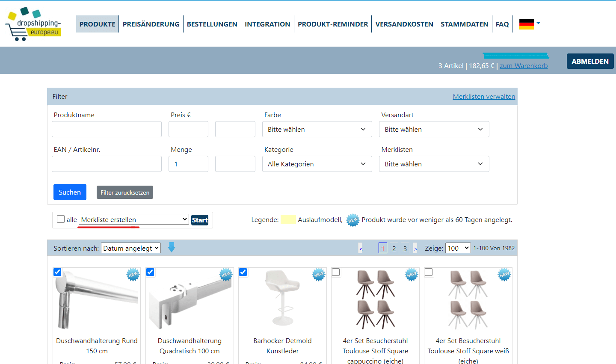Expand the Kategorie 'Alle Kategorien' dropdown
The image size is (616, 364).
coord(317,164)
